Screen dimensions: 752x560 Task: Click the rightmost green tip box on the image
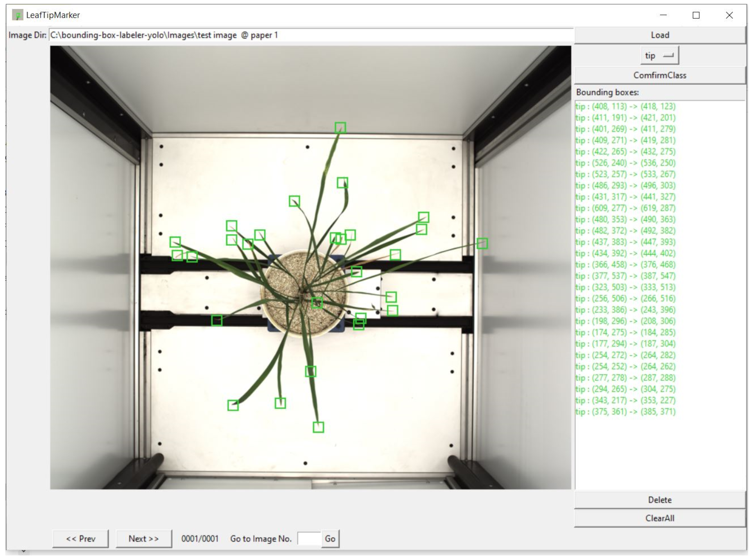(x=482, y=243)
